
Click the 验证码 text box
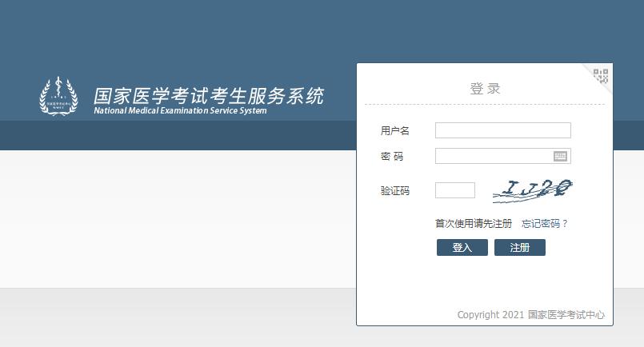454,190
